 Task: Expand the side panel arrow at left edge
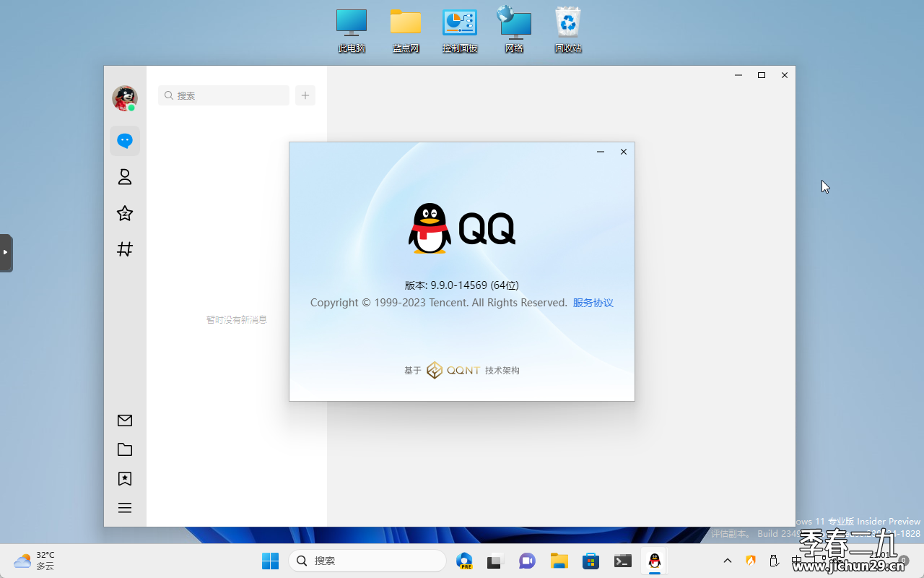(6, 253)
